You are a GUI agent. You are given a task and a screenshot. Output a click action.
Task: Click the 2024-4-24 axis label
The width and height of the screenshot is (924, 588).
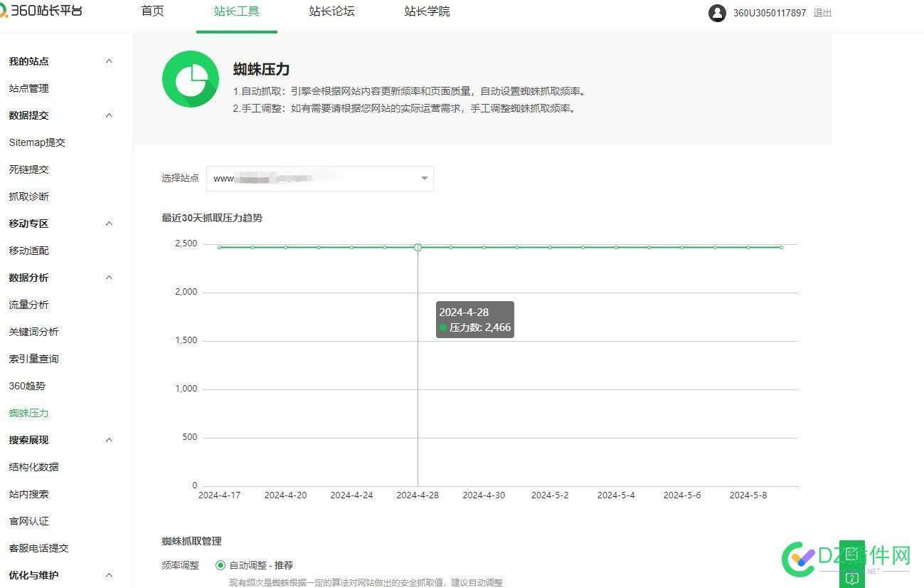pos(351,495)
